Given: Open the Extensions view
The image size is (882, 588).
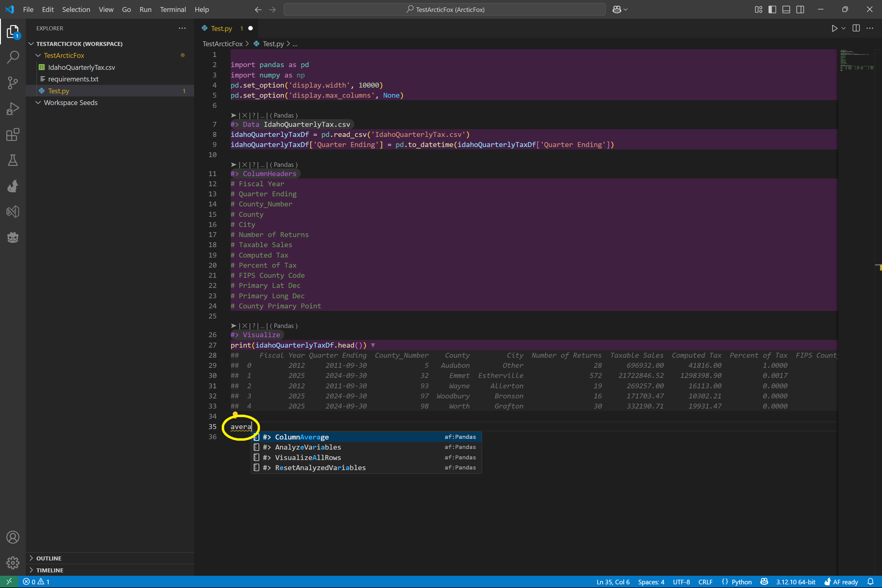Looking at the screenshot, I should pyautogui.click(x=13, y=135).
